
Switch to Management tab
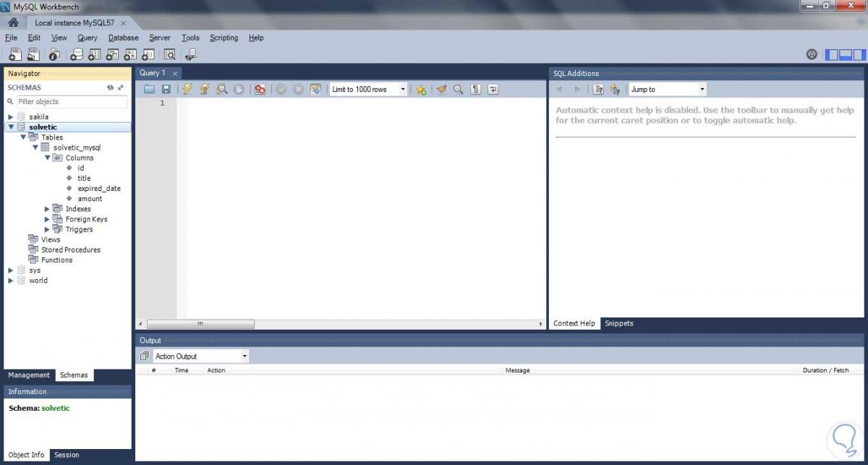[x=29, y=375]
